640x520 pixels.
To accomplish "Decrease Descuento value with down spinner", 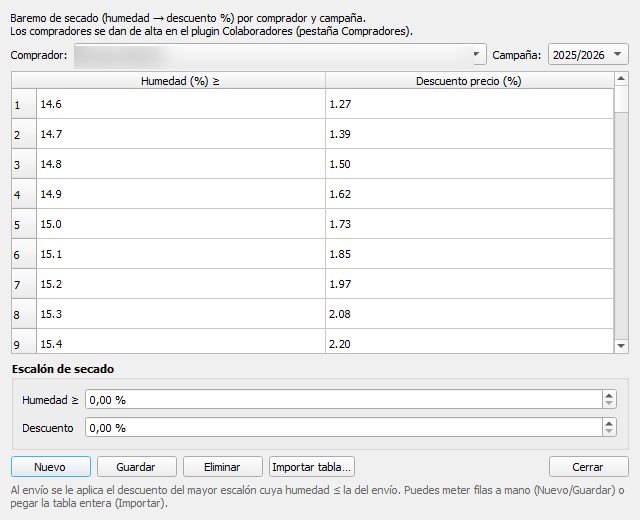I will click(609, 432).
